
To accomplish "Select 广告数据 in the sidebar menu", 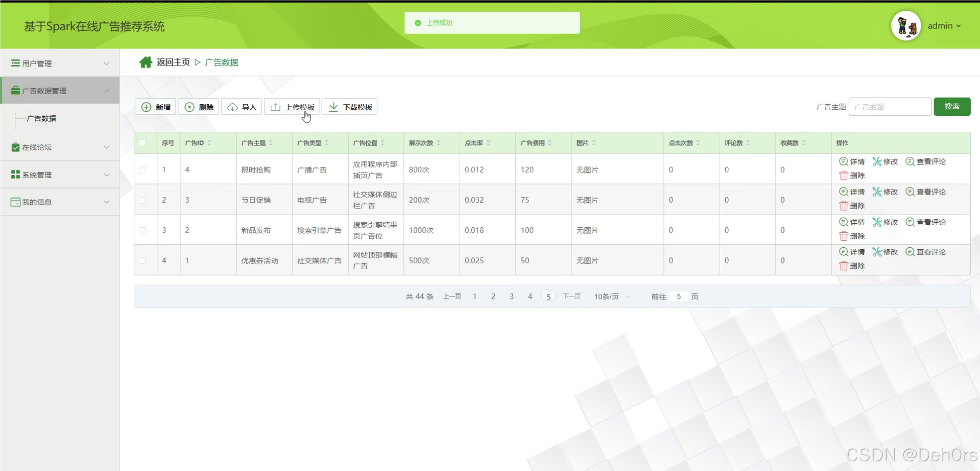I will 41,118.
